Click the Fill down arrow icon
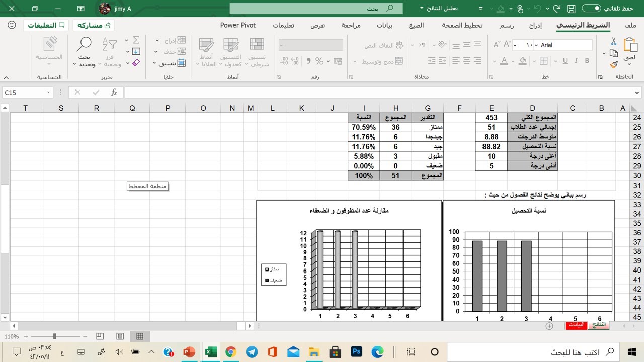Viewport: 644px width, 362px height. pos(136,52)
